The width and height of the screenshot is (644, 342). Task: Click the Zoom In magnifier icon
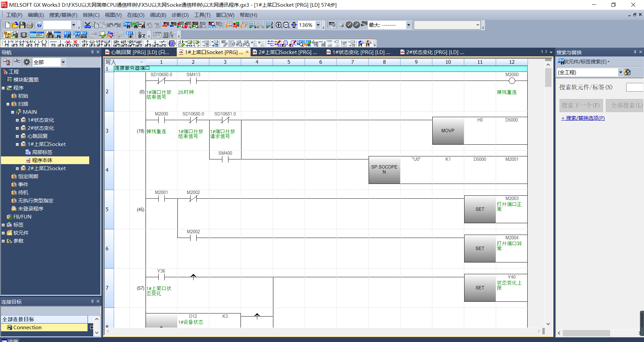click(x=279, y=25)
